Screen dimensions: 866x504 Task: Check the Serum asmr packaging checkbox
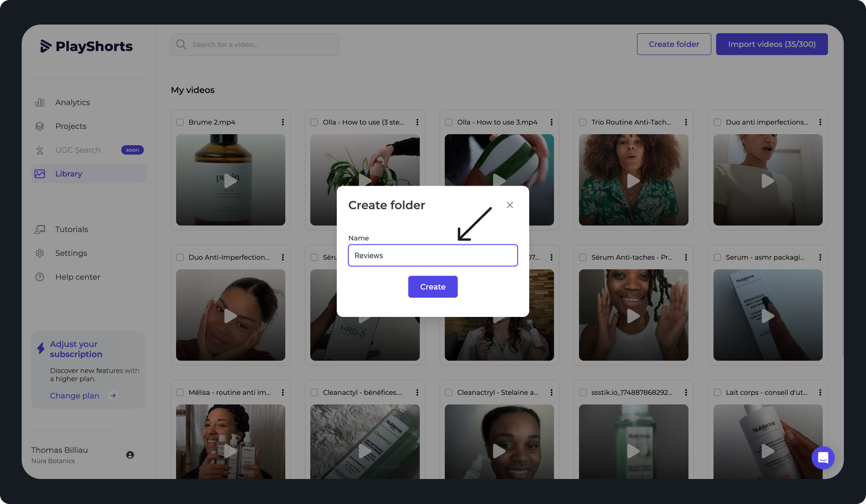point(717,257)
